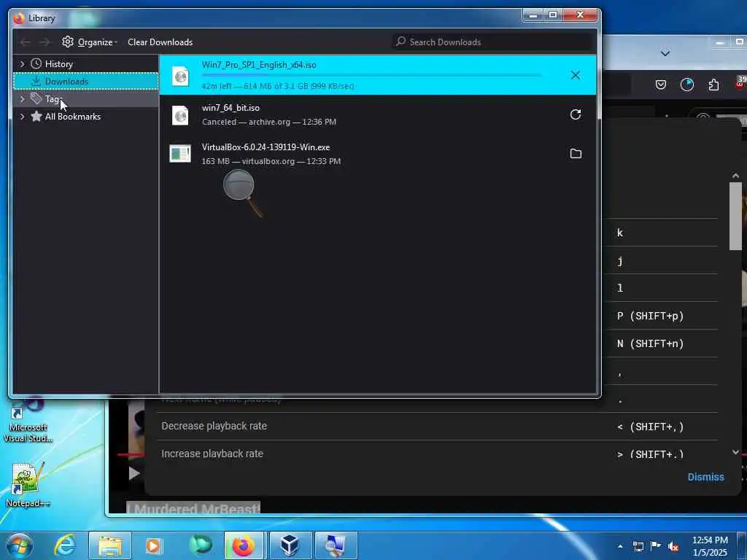Select the VirtualBox-6.0.24-139119-Win.exe file name
The image size is (747, 560).
pyautogui.click(x=266, y=147)
